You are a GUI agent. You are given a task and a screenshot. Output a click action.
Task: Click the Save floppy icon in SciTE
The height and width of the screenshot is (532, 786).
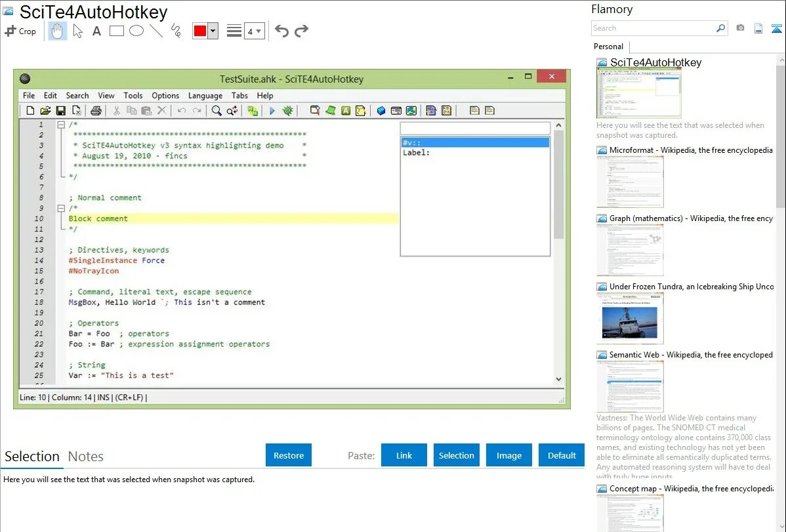tap(61, 111)
